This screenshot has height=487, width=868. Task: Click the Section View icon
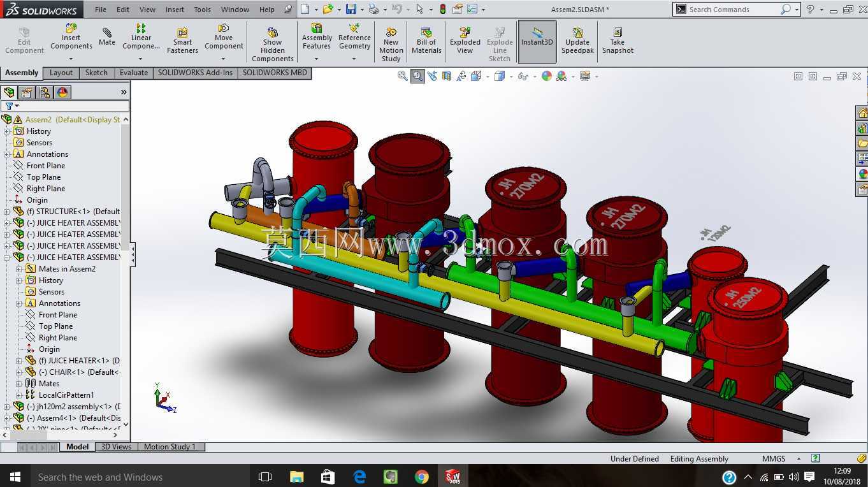(446, 76)
